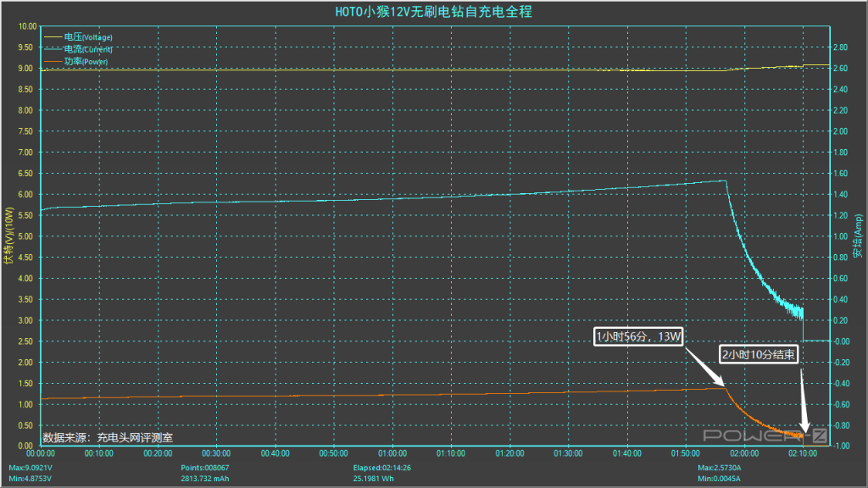Click the -0.20 ampere axis tick
This screenshot has width=868, height=488.
(x=841, y=363)
